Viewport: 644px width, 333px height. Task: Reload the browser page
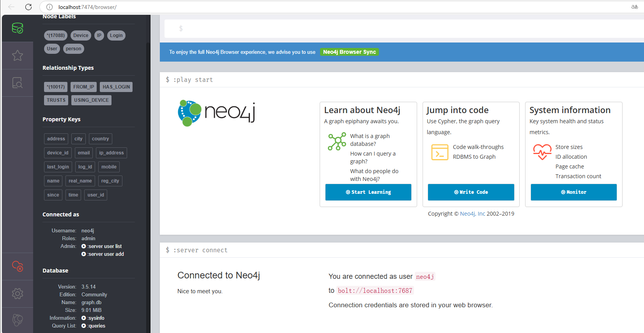click(x=28, y=7)
